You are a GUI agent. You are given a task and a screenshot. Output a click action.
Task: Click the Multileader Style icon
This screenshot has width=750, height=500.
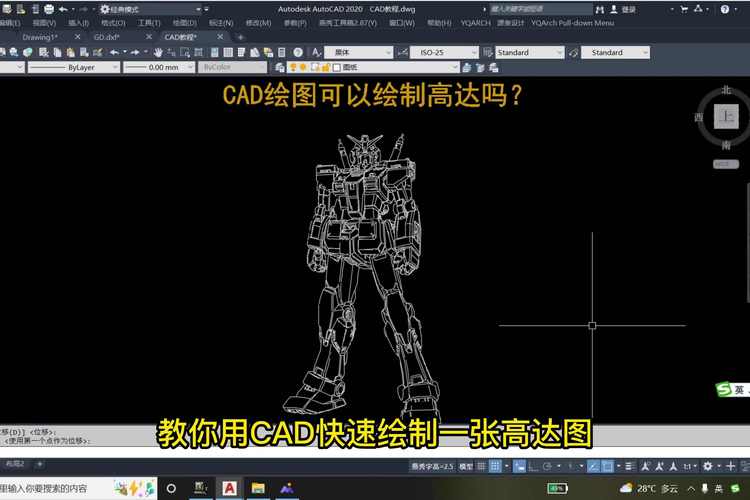click(x=573, y=52)
